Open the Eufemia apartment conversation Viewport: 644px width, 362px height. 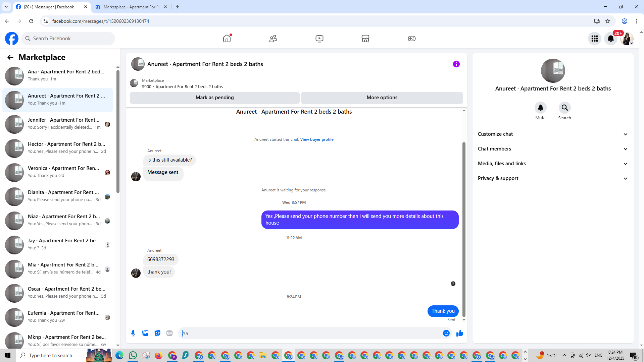(58, 317)
